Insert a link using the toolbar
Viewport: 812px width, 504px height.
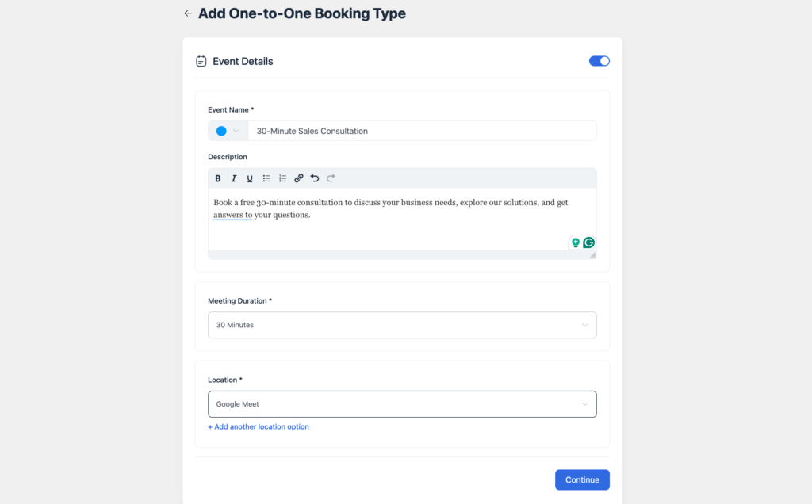(x=299, y=178)
